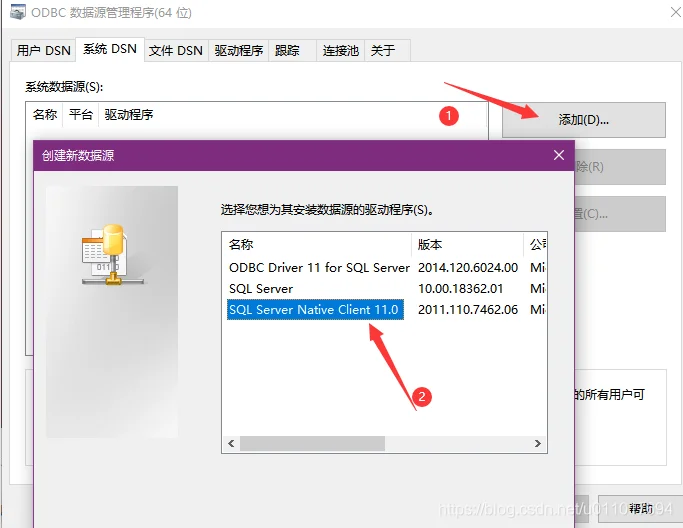This screenshot has width=683, height=528.
Task: Click the driver list right scroll arrow
Action: click(538, 443)
